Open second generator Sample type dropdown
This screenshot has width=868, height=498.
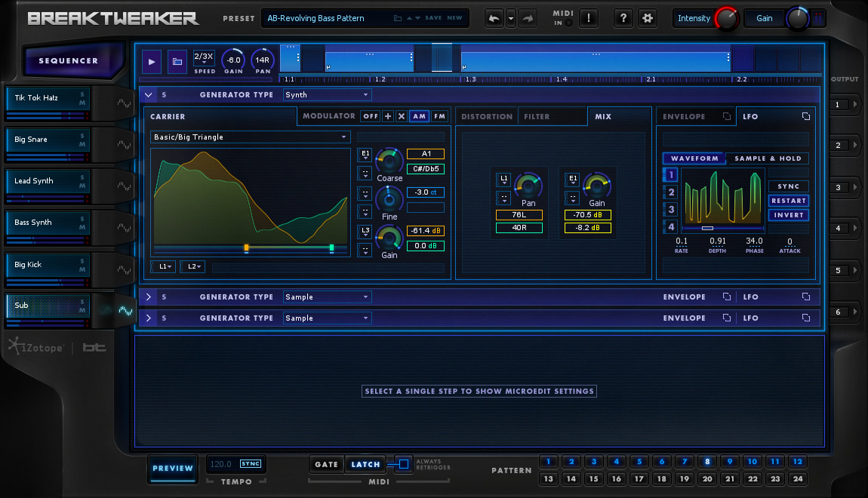327,297
